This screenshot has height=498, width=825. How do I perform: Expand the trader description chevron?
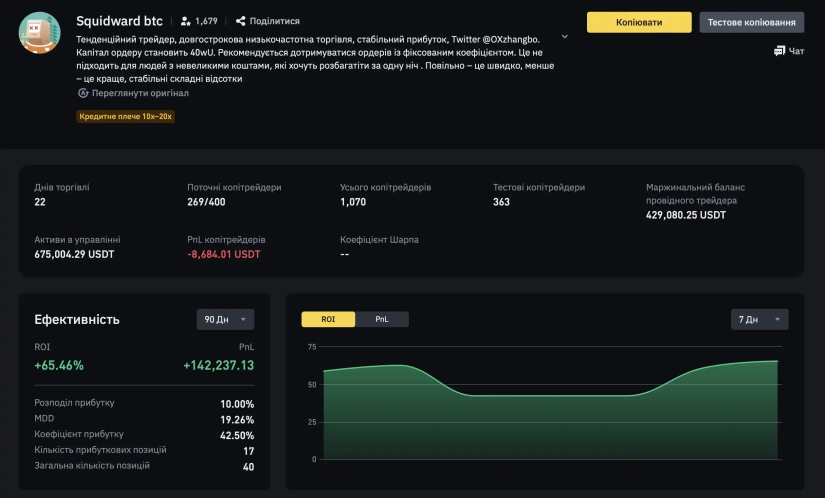(564, 37)
